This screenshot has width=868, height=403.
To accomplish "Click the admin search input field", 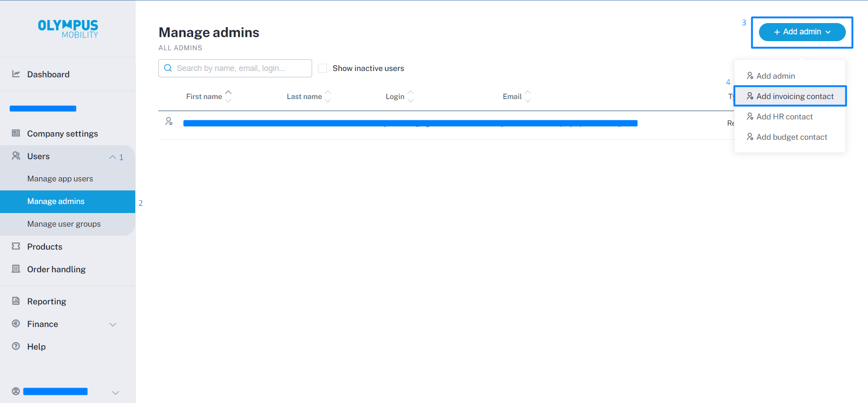I will tap(235, 68).
